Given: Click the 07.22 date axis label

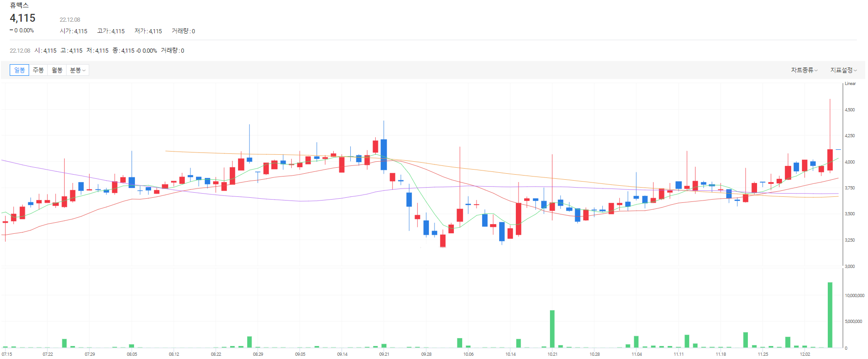Looking at the screenshot, I should click(48, 354).
